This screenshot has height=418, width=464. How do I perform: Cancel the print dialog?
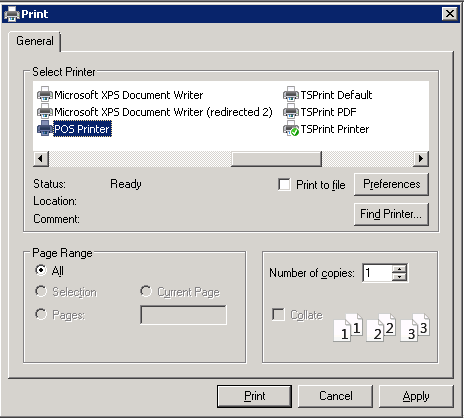pyautogui.click(x=335, y=396)
